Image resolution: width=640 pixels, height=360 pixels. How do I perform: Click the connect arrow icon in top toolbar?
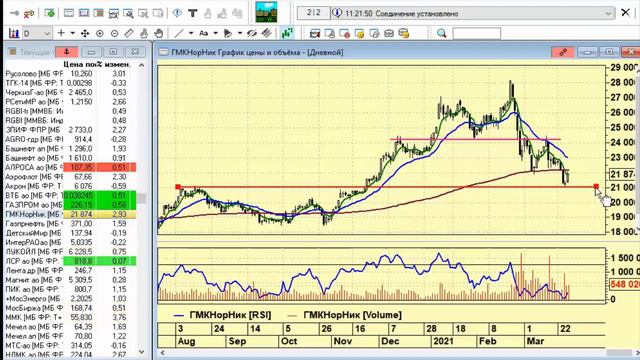pos(14,13)
